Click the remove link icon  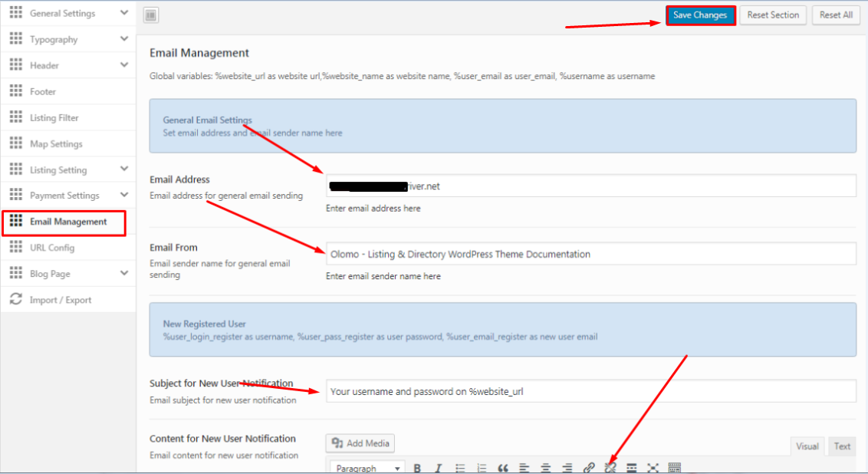point(610,468)
